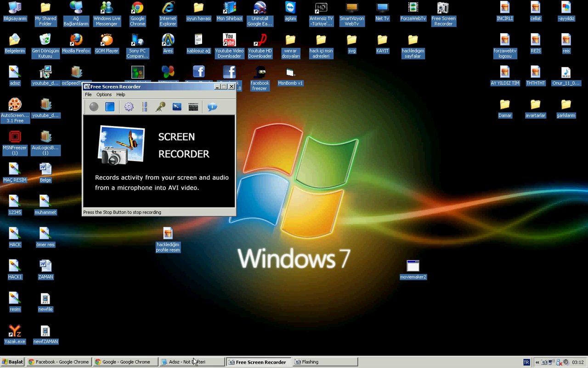
Task: Select the Bilgisayarım desktop icon
Action: pyautogui.click(x=15, y=12)
